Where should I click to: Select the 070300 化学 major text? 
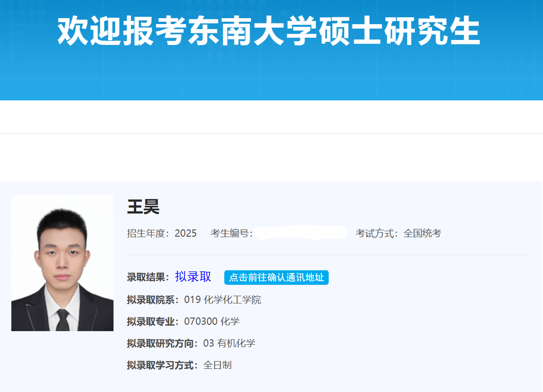212,322
